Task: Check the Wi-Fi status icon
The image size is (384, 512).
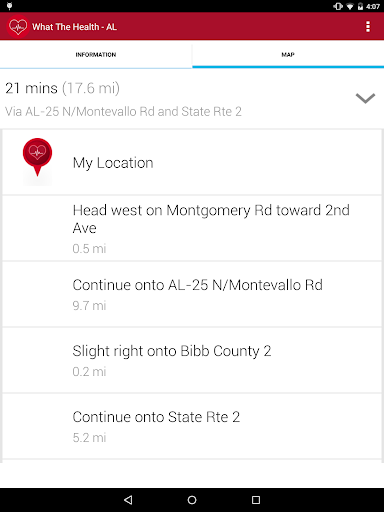Action: point(350,6)
